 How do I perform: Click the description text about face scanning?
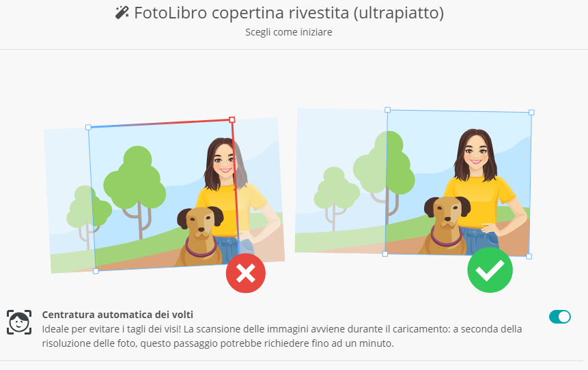pos(281,337)
